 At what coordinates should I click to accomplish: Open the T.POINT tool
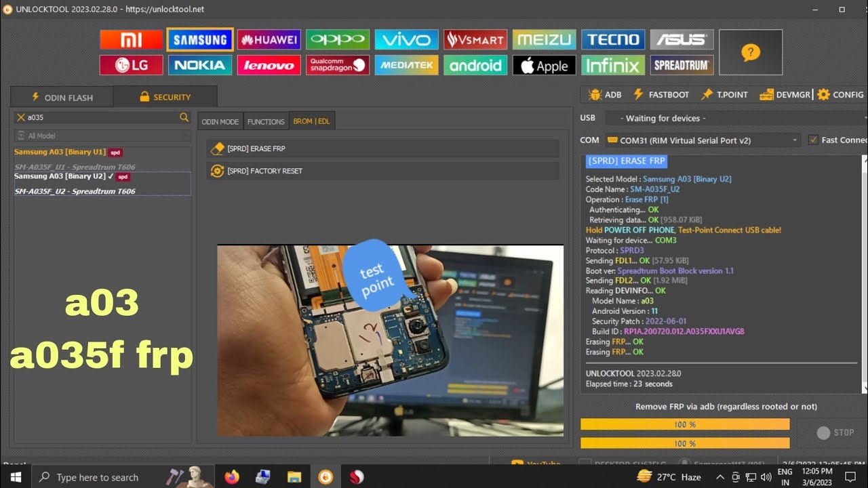[724, 95]
